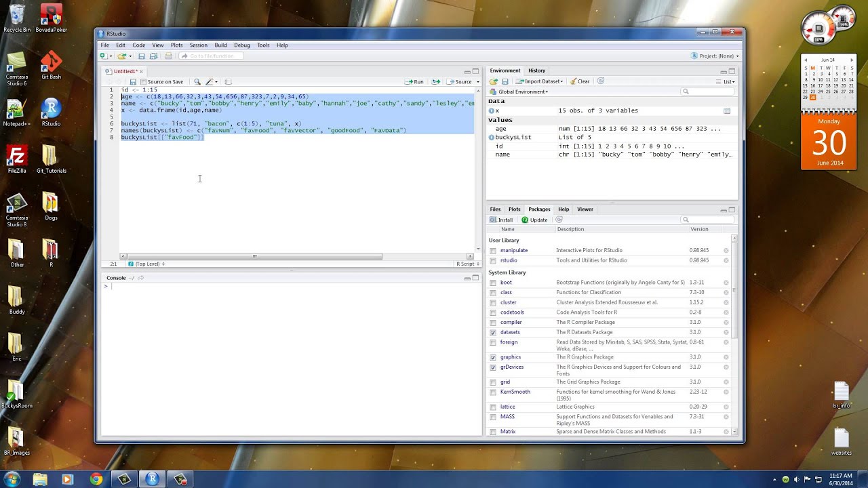
Task: Unload the grDevices package checkbox
Action: pos(493,367)
